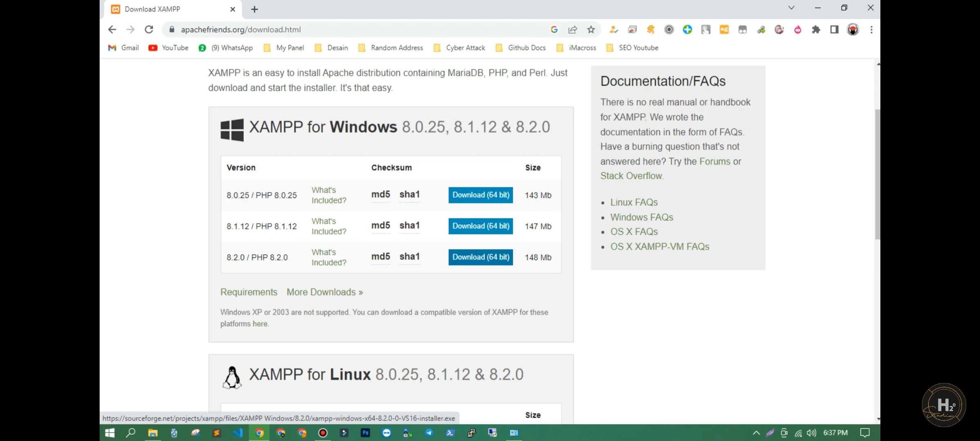
Task: Open Photoshop from taskbar
Action: click(365, 433)
